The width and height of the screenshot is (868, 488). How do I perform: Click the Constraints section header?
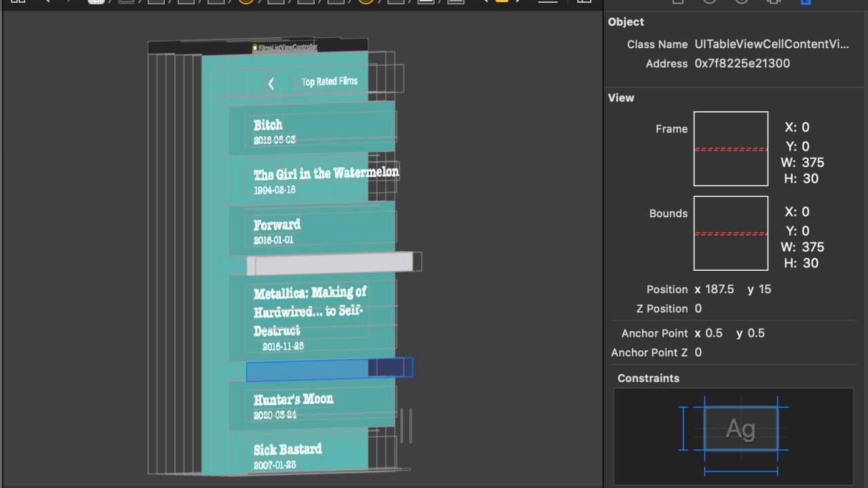(648, 378)
